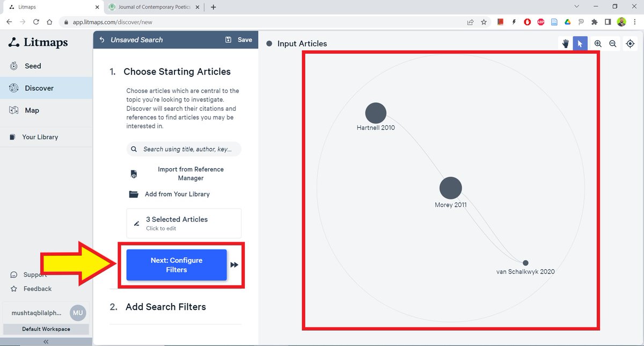The image size is (644, 346).
Task: Collapse the workspace sidebar
Action: [46, 341]
